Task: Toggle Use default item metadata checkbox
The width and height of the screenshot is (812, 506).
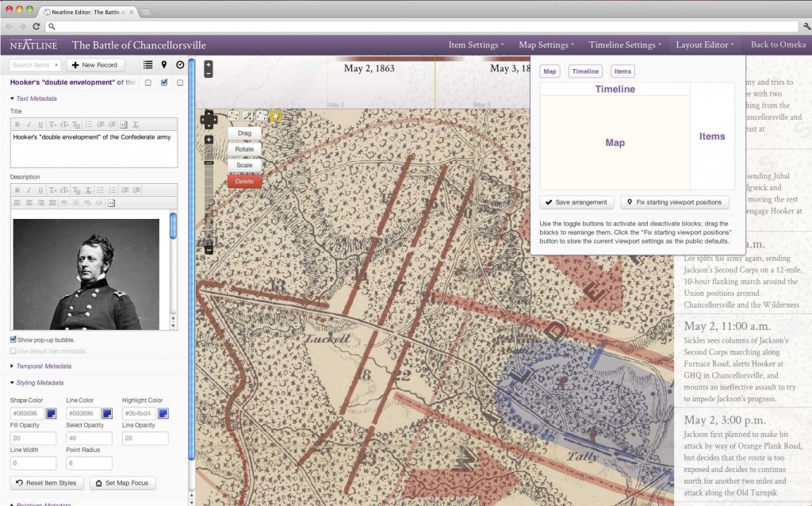Action: [13, 351]
